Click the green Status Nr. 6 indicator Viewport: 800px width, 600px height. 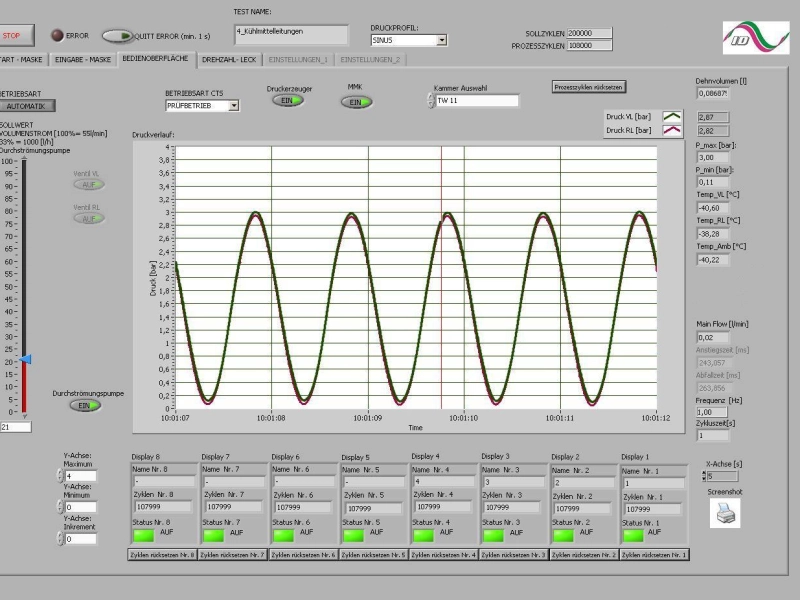(283, 535)
